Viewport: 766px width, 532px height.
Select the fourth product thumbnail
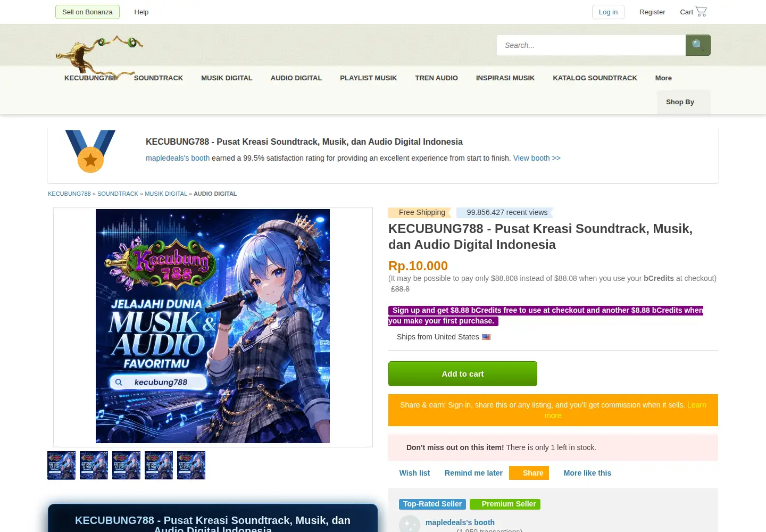point(159,465)
